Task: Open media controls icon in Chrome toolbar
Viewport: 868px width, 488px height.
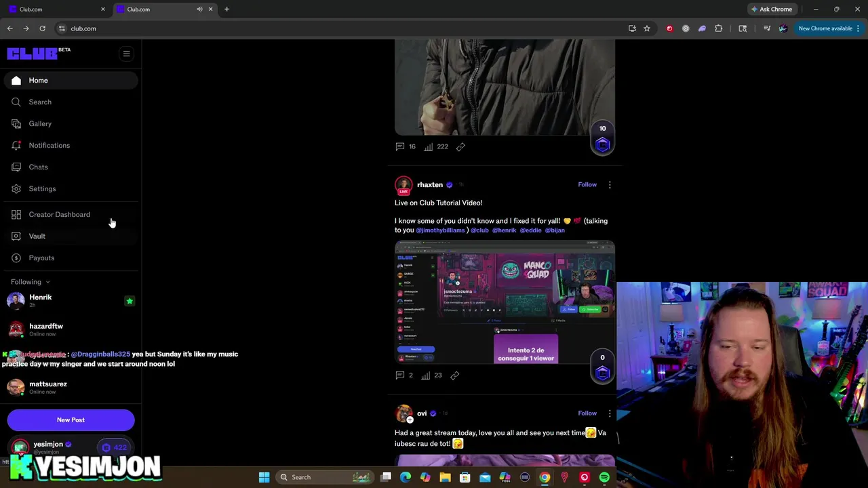Action: [767, 28]
